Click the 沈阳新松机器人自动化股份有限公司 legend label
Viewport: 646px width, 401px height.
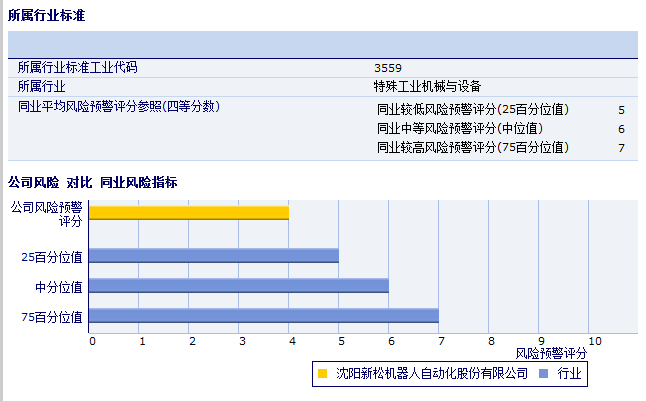[x=432, y=374]
